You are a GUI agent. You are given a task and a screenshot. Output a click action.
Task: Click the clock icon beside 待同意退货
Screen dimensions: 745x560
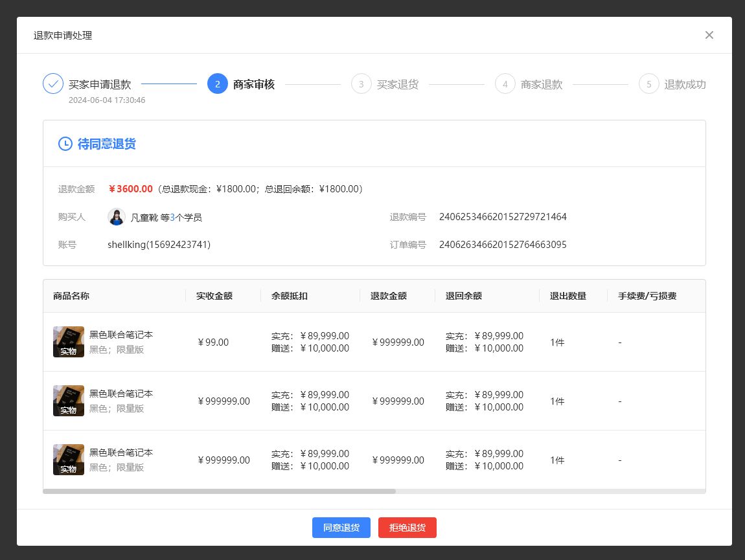pos(65,144)
